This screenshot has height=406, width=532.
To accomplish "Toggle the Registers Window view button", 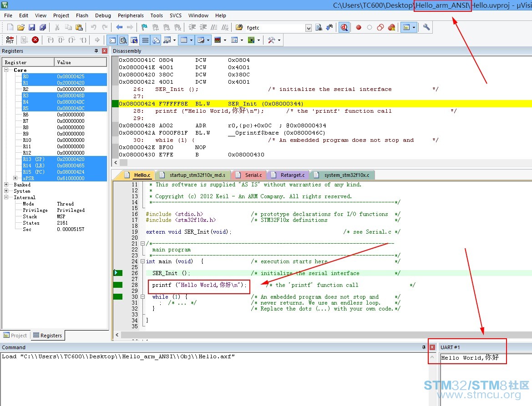I will [x=145, y=40].
